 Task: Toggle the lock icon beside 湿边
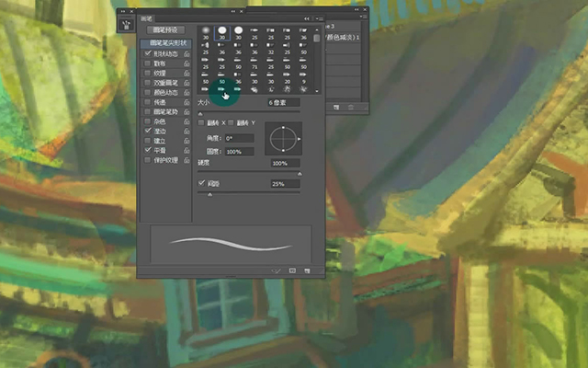187,131
